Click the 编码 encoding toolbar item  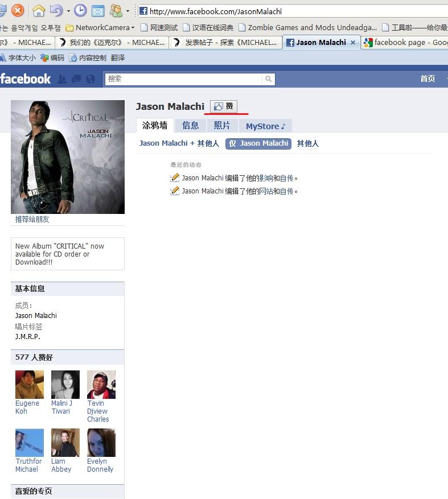(52, 57)
